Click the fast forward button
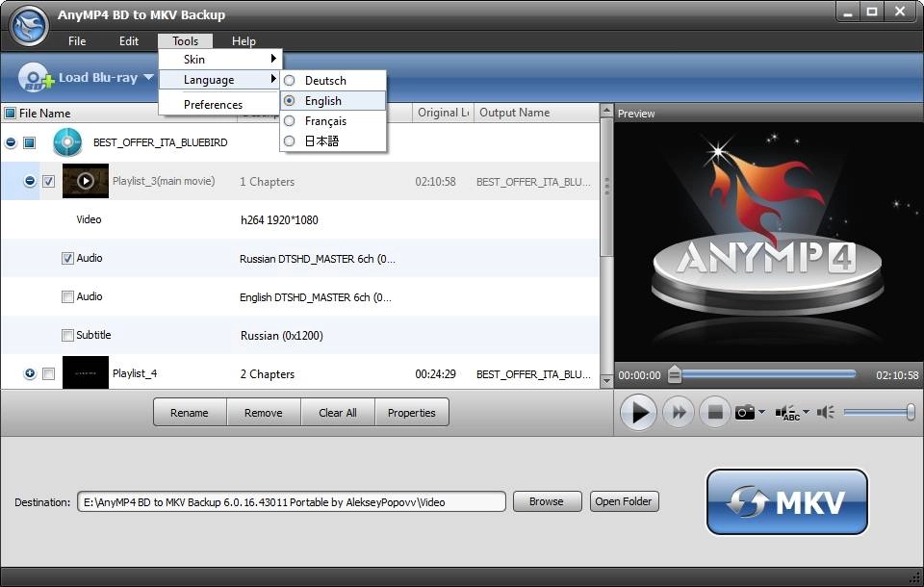 click(679, 413)
